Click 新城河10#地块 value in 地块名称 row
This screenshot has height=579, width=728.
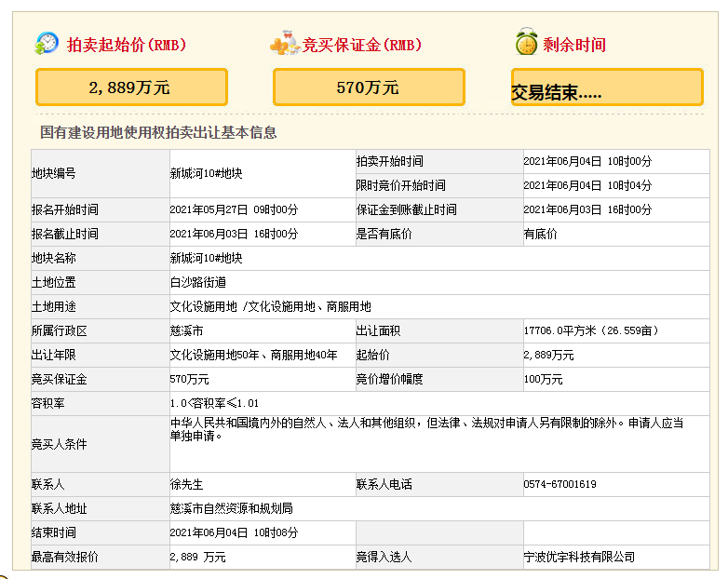(x=206, y=258)
